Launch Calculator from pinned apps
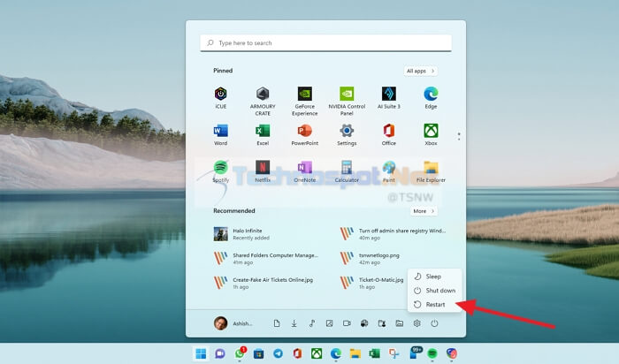Screen dimensions: 619x364 (x=347, y=171)
